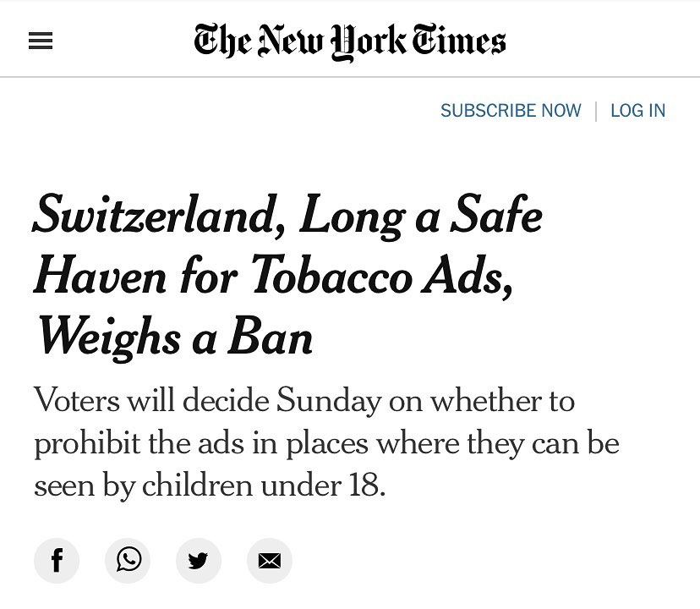700x609 pixels.
Task: Share the article on Facebook
Action: tap(57, 560)
